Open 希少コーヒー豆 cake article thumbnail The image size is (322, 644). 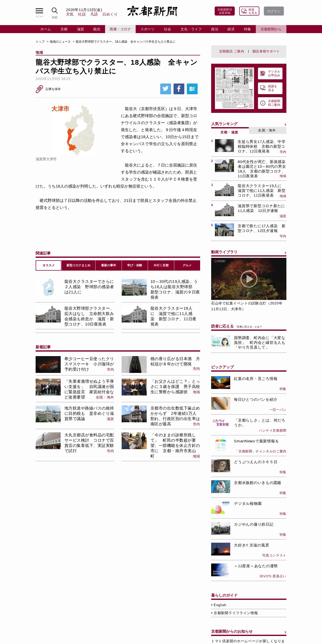(48, 364)
